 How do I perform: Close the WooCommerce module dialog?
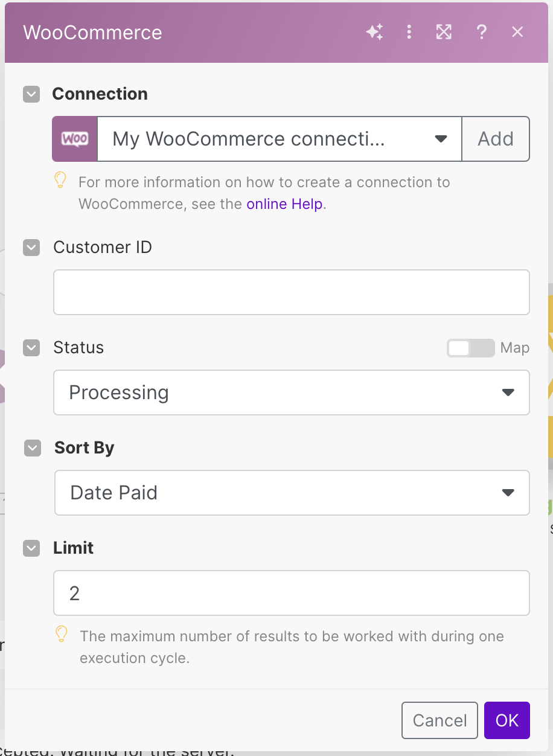click(x=517, y=32)
